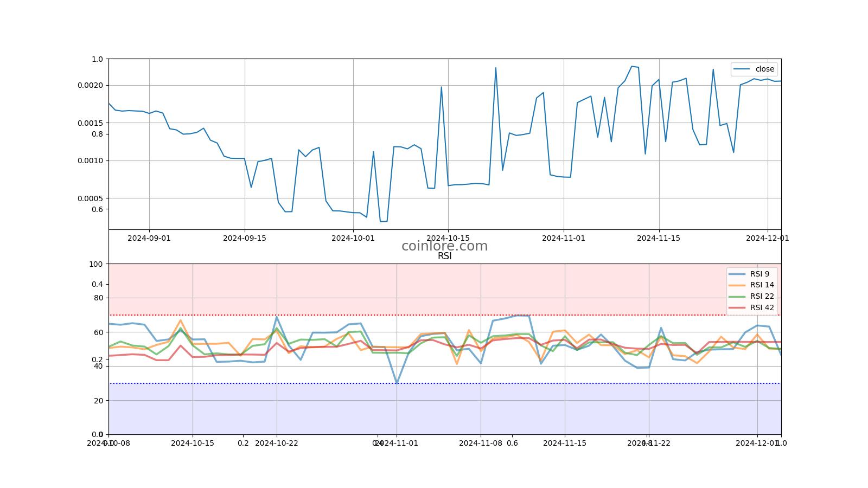Image resolution: width=868 pixels, height=488 pixels.
Task: Click the 'RSI 42' legend label
Action: point(762,308)
